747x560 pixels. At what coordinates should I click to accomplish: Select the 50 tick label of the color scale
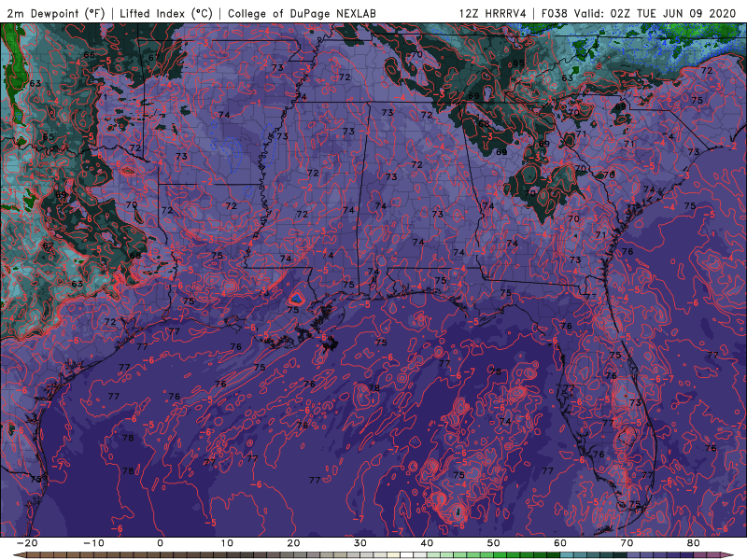click(x=494, y=543)
